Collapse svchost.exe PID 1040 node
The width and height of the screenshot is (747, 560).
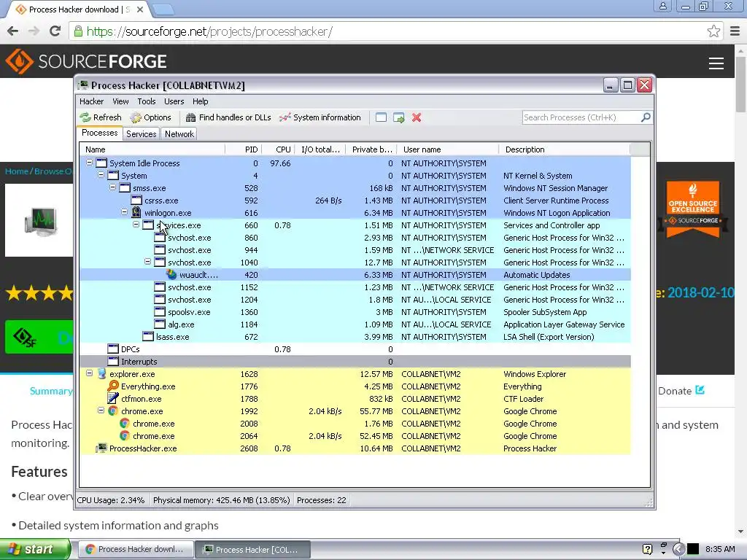click(x=147, y=262)
